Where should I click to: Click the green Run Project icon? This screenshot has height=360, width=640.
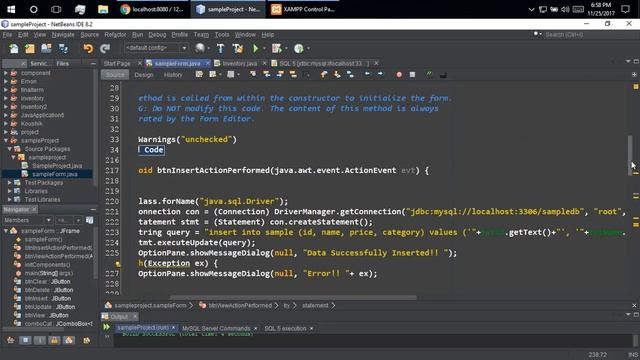pyautogui.click(x=256, y=49)
